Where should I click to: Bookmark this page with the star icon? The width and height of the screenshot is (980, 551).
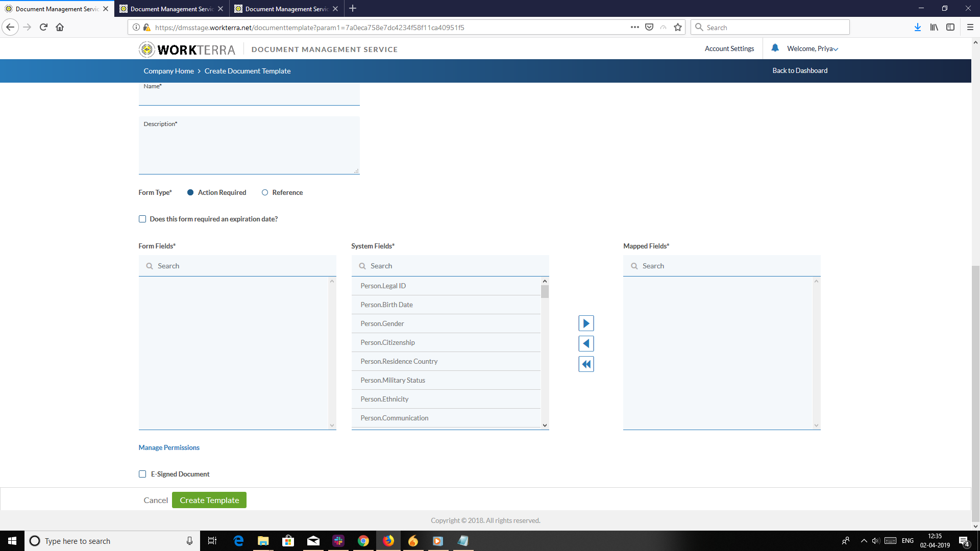[677, 27]
